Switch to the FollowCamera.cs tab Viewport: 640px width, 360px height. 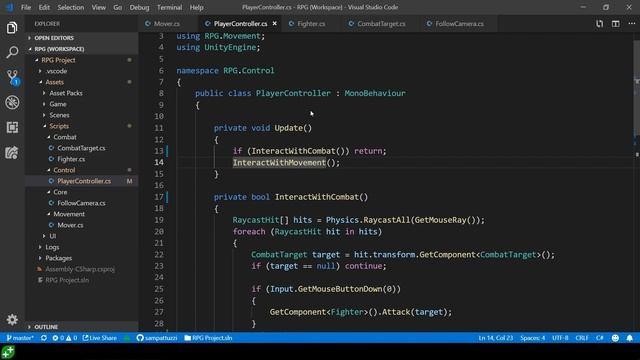(x=459, y=24)
